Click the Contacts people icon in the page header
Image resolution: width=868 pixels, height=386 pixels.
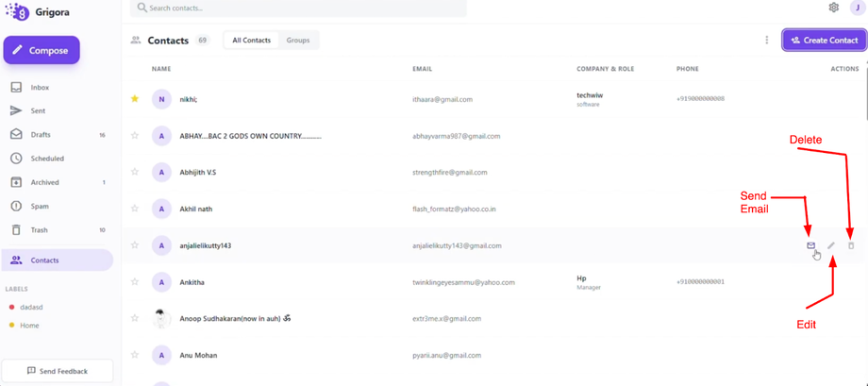coord(135,40)
